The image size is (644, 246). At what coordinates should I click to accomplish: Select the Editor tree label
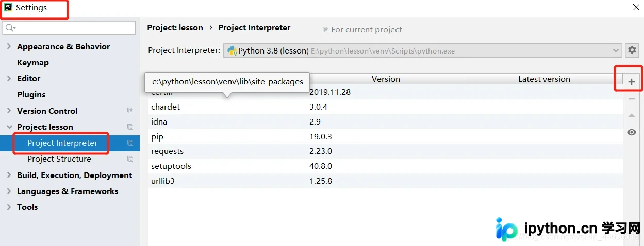tap(28, 78)
